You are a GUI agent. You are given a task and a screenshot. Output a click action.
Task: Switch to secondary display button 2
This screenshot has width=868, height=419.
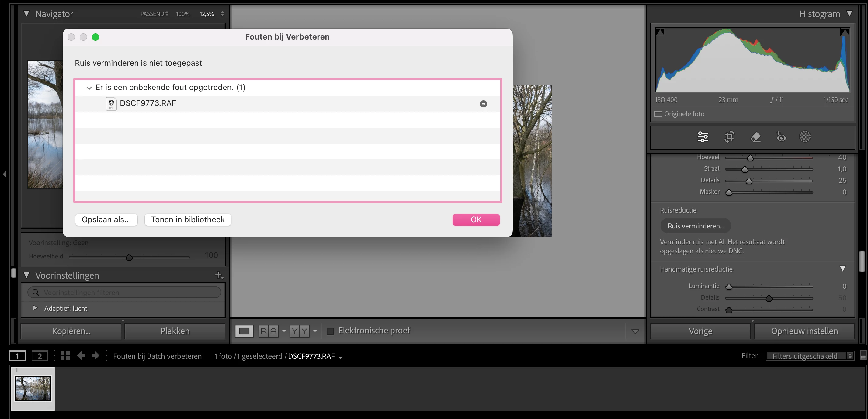click(40, 356)
